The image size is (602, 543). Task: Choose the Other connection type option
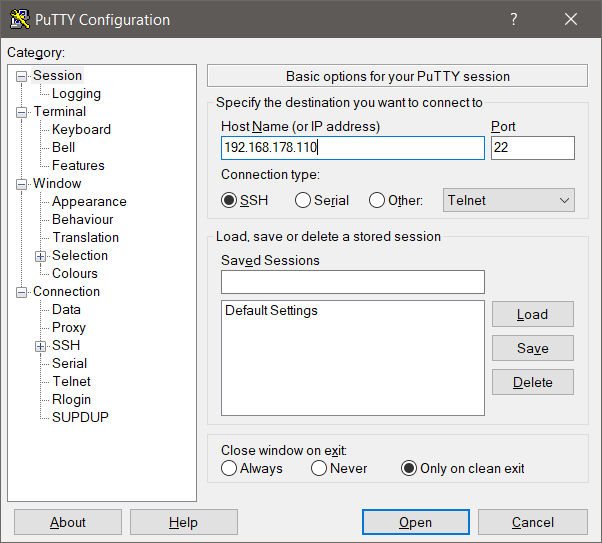pyautogui.click(x=377, y=200)
